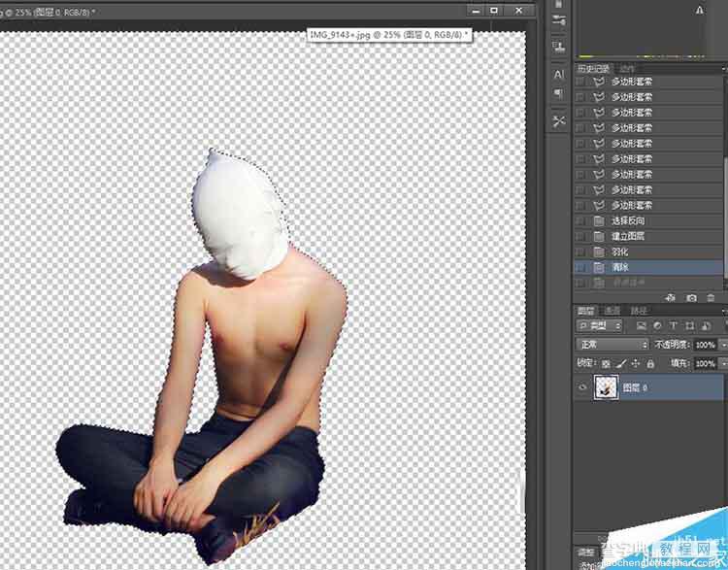Hide 图层 0 with the eye icon
Viewport: 728px width, 570px height.
pyautogui.click(x=582, y=387)
